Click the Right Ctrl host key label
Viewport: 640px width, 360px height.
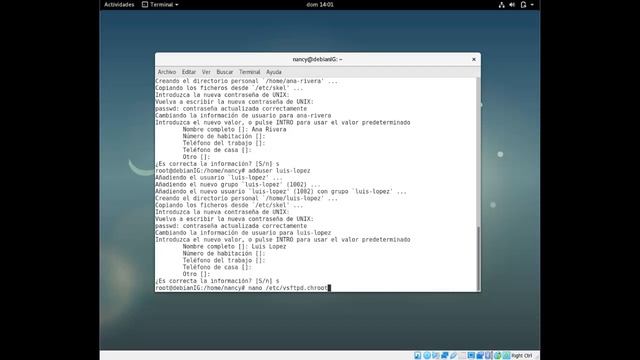522,356
